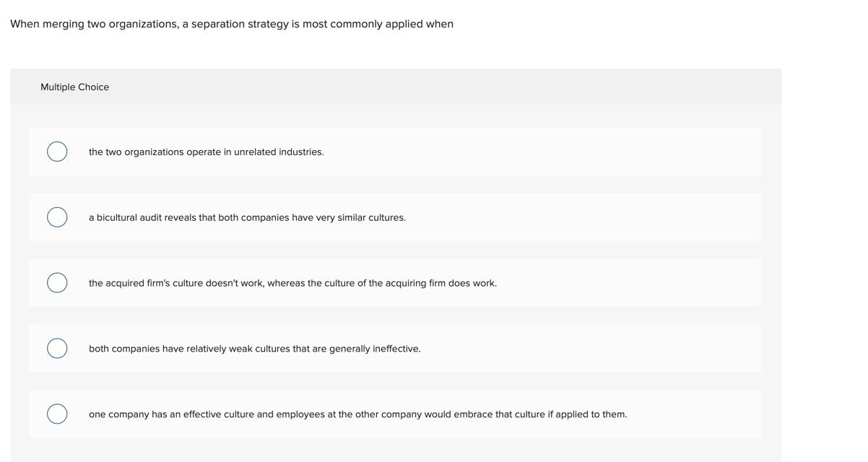Mark the radio for both companies weak cultures

[57, 349]
